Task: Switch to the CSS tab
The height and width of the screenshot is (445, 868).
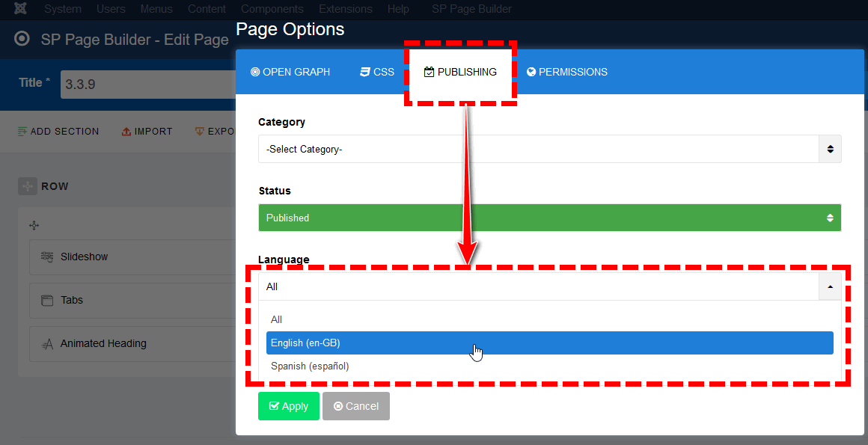Action: (x=377, y=72)
